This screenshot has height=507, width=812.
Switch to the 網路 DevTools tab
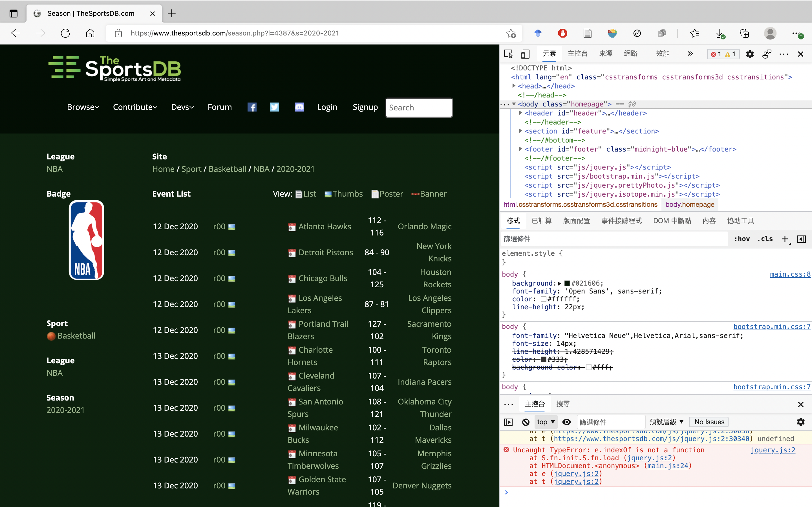click(x=630, y=54)
